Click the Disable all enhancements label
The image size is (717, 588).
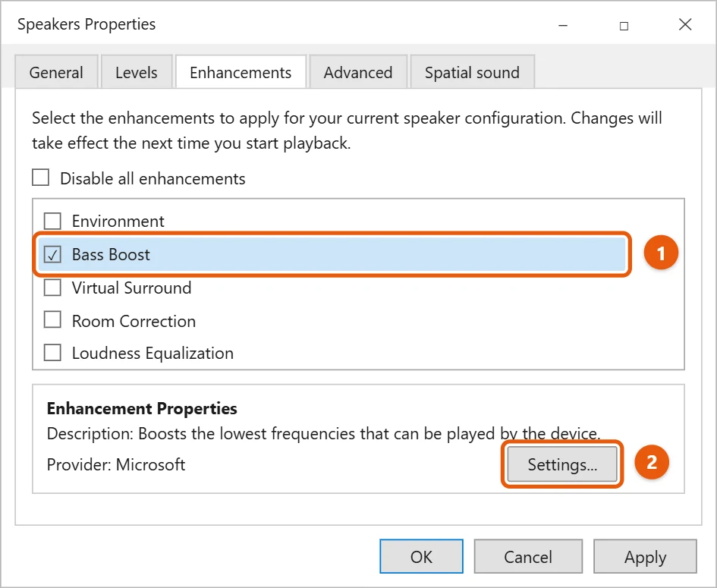pyautogui.click(x=153, y=178)
